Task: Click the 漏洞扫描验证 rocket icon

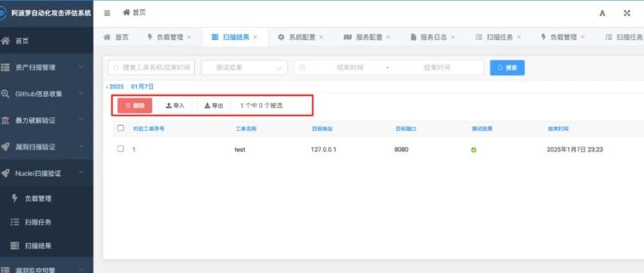Action: pos(5,147)
